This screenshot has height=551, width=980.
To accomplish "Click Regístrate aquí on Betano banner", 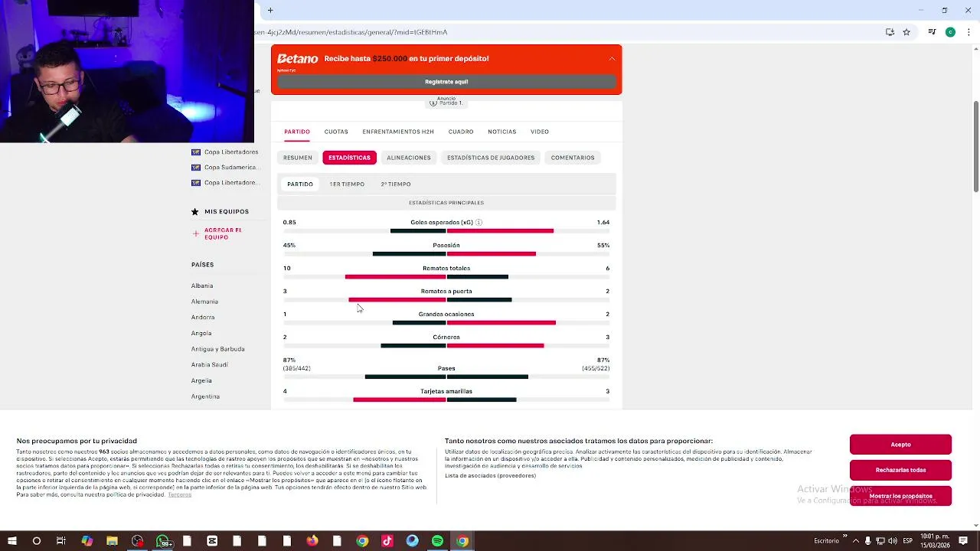I will pyautogui.click(x=446, y=82).
